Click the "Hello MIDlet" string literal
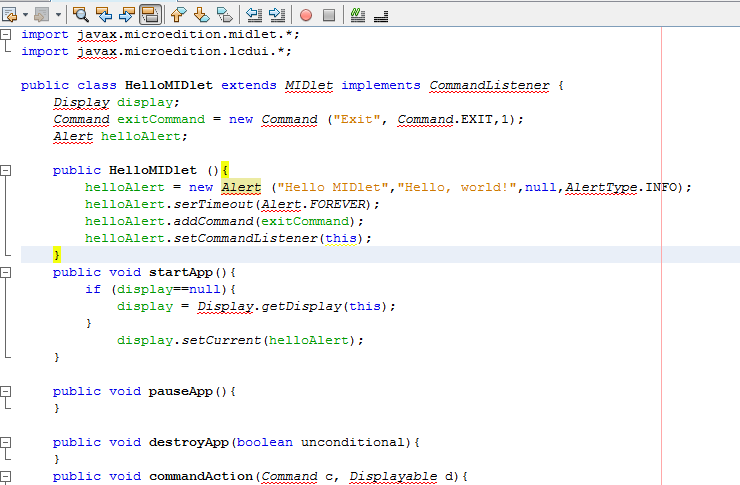Image resolution: width=740 pixels, height=485 pixels. click(333, 187)
